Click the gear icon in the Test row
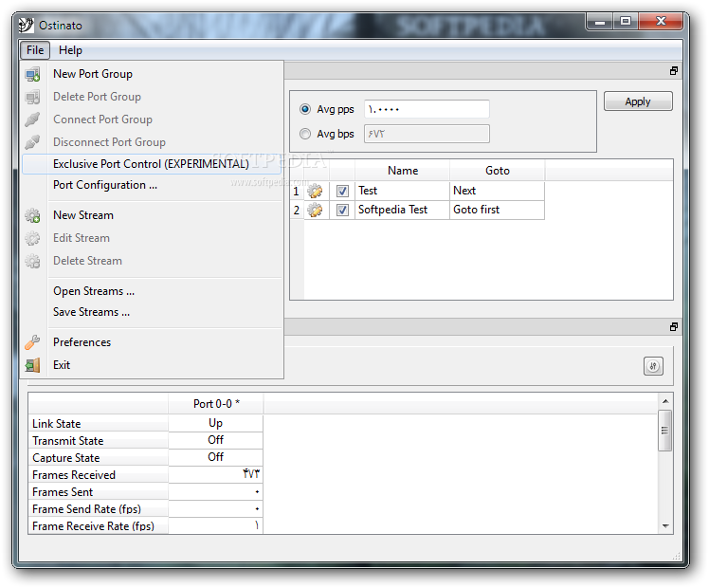Image resolution: width=709 pixels, height=588 pixels. (315, 191)
